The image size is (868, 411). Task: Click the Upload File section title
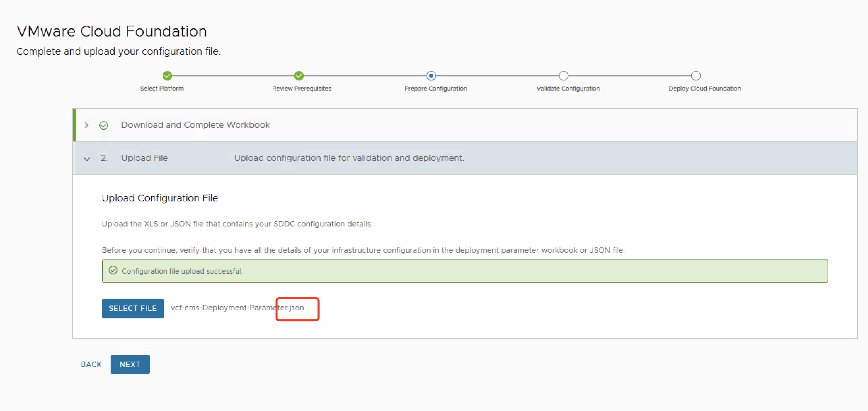[x=144, y=158]
